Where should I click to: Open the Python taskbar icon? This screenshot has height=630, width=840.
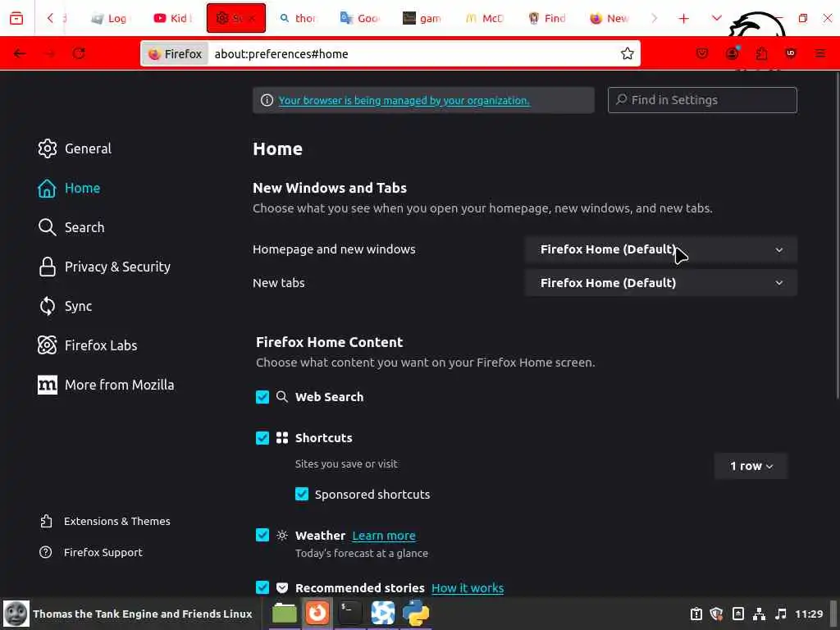tap(416, 614)
